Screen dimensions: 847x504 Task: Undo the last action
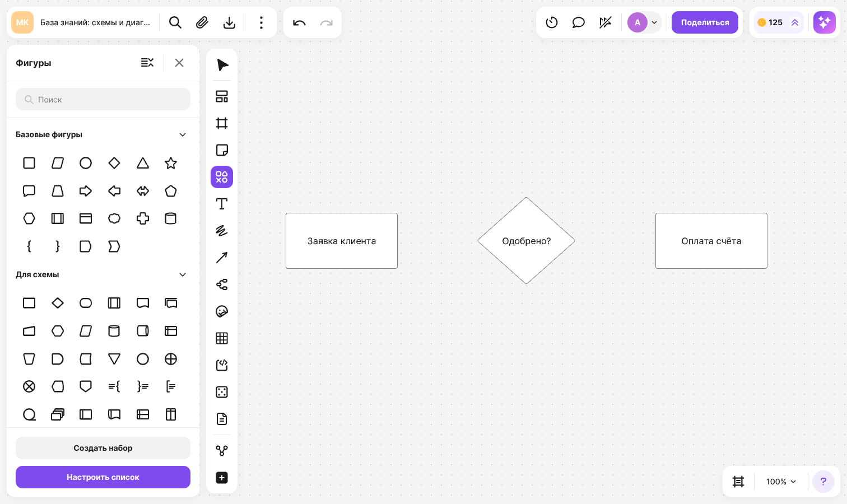[x=299, y=22]
